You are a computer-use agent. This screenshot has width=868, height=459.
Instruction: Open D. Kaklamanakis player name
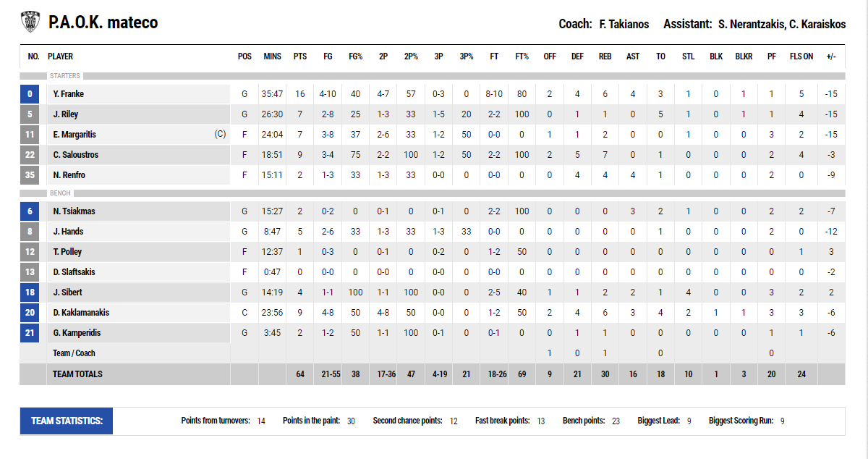81,313
